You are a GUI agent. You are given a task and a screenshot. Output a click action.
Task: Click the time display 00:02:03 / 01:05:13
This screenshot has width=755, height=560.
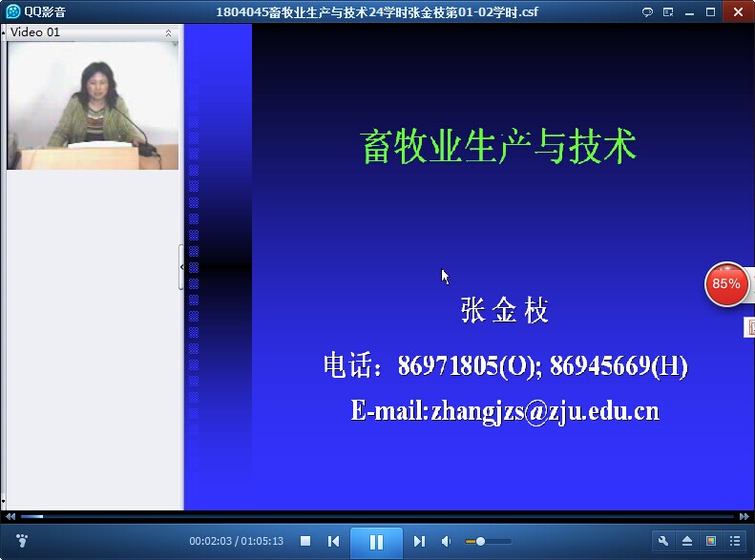point(236,541)
